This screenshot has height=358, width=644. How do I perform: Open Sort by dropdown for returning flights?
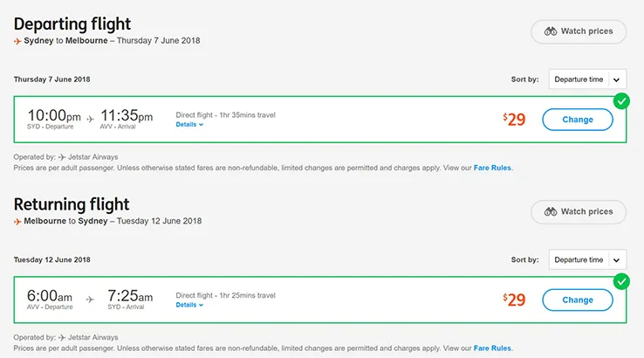click(587, 260)
